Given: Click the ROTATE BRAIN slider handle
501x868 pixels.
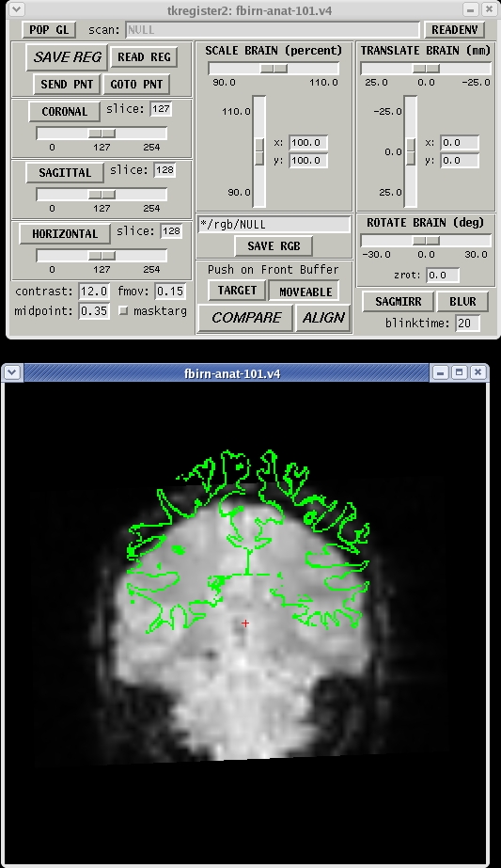Looking at the screenshot, I should (426, 240).
